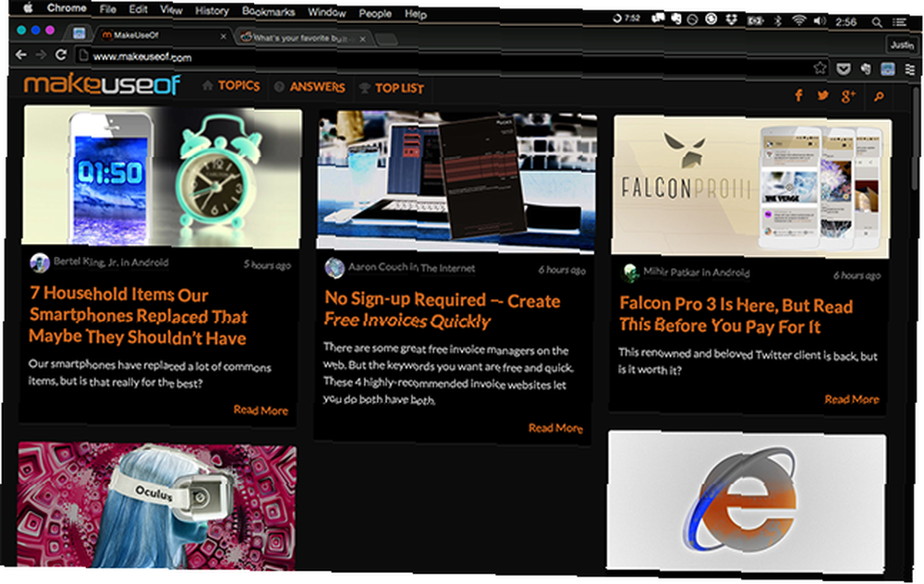Open the ANSWERS section
The width and height of the screenshot is (924, 584).
click(x=310, y=87)
